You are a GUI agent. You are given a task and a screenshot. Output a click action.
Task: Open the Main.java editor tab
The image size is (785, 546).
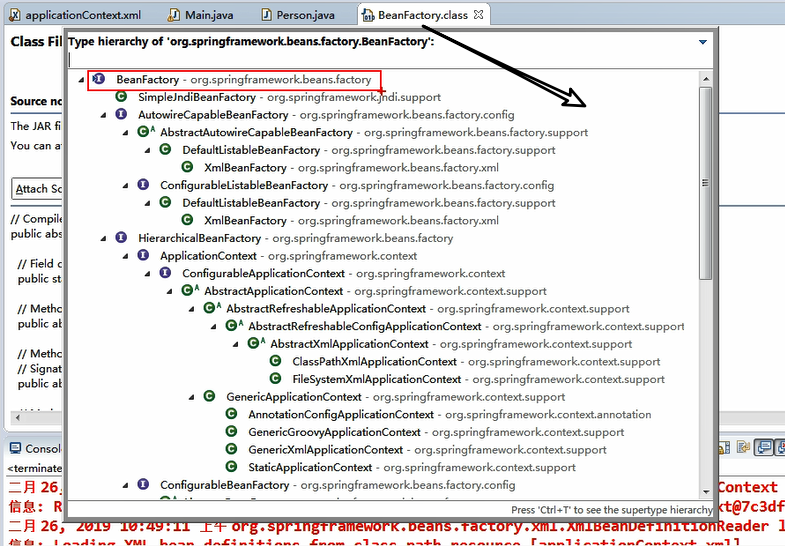(201, 15)
